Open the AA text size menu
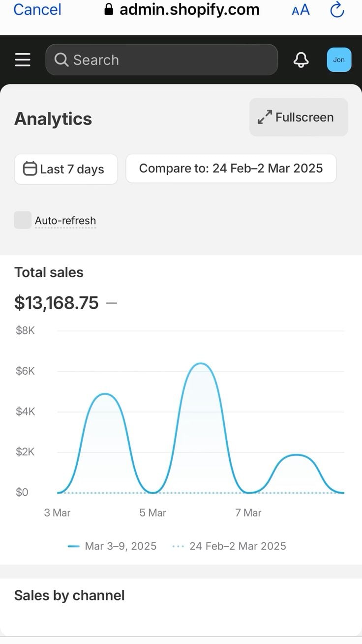This screenshot has width=362, height=644. (300, 9)
